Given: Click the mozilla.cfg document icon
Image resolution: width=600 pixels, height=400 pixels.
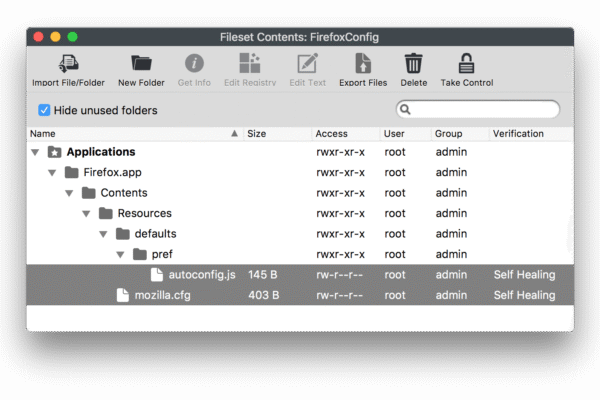Looking at the screenshot, I should pyautogui.click(x=122, y=295).
